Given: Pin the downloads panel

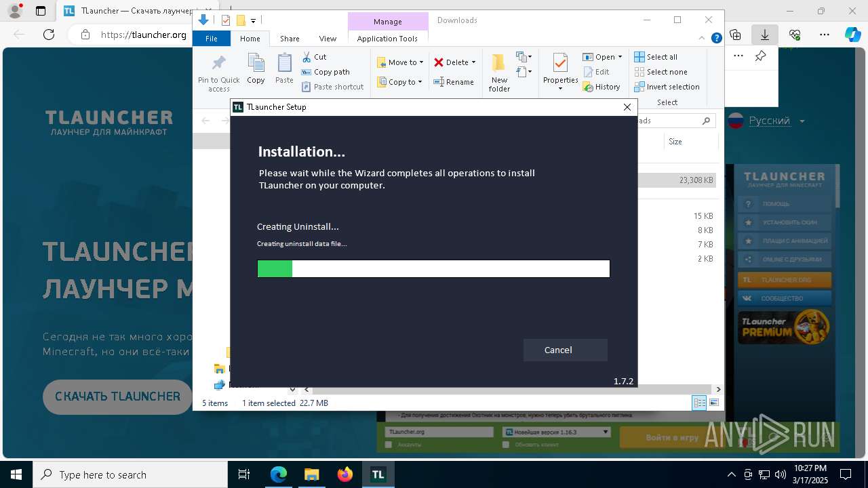Looking at the screenshot, I should click(761, 56).
